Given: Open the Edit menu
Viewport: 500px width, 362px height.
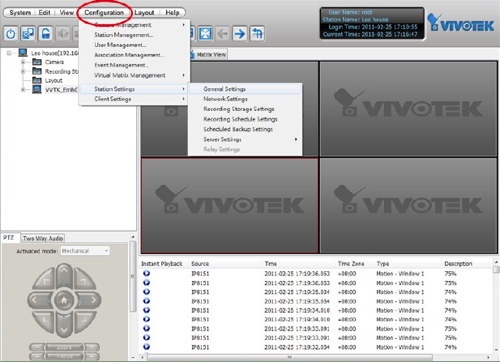Looking at the screenshot, I should click(44, 13).
